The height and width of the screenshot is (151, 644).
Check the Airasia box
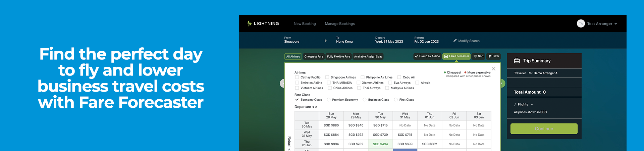coord(417,83)
